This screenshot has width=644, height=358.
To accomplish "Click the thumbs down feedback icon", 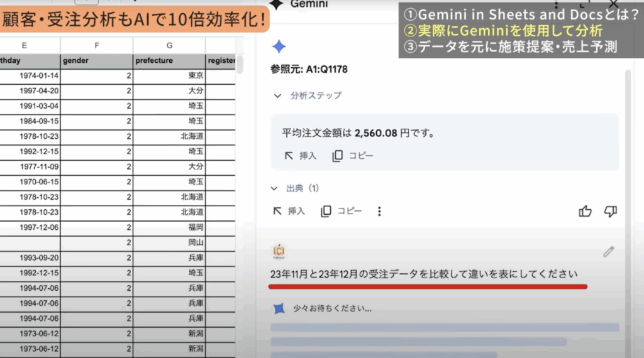I will 610,212.
